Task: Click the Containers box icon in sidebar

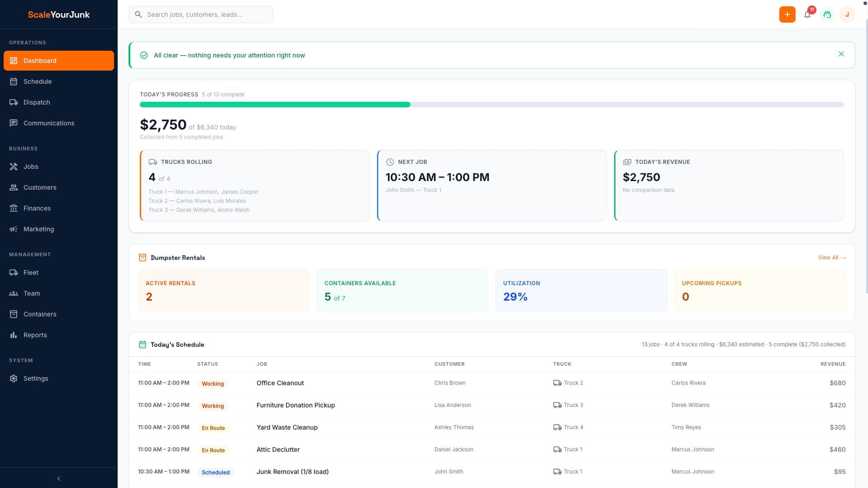Action: tap(14, 314)
